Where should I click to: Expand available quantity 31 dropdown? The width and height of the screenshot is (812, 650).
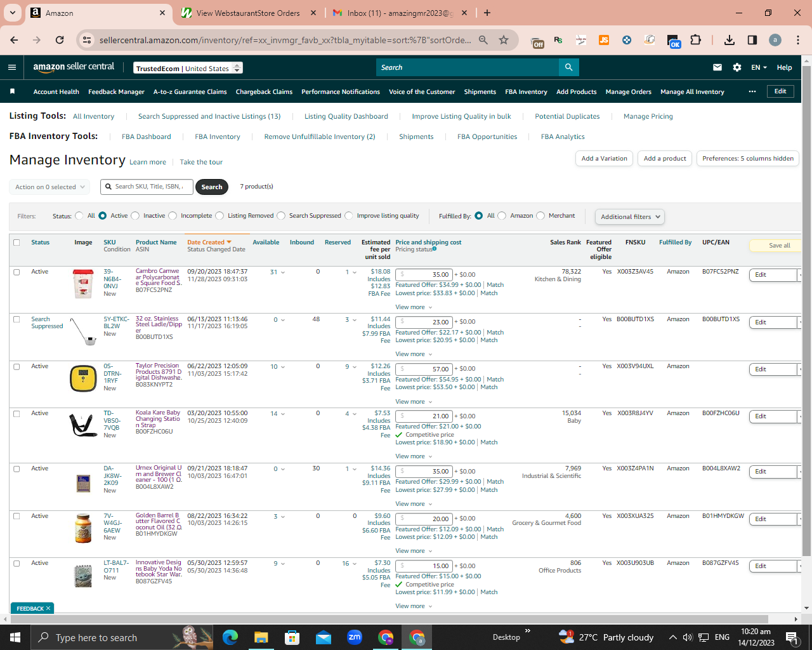coord(278,272)
